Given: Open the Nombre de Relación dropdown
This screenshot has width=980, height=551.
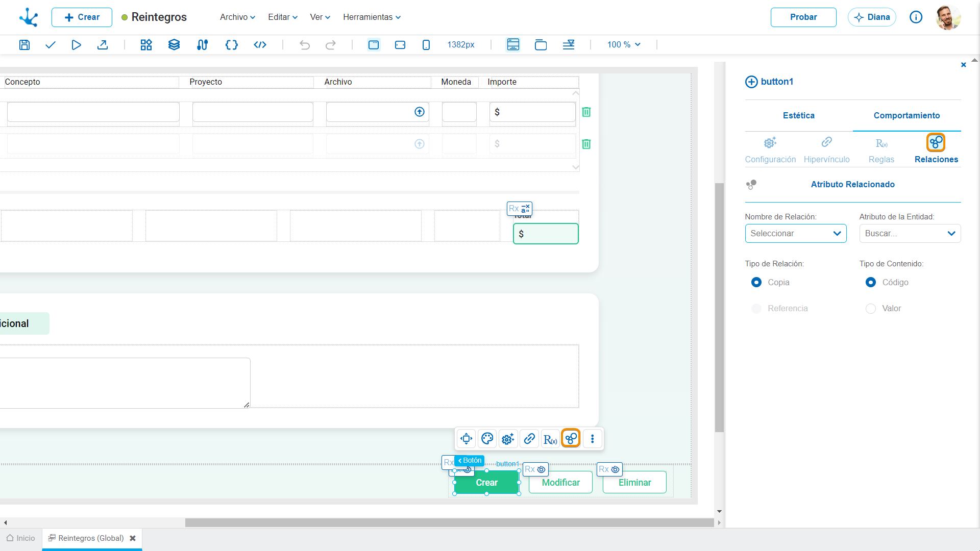Looking at the screenshot, I should coord(796,234).
